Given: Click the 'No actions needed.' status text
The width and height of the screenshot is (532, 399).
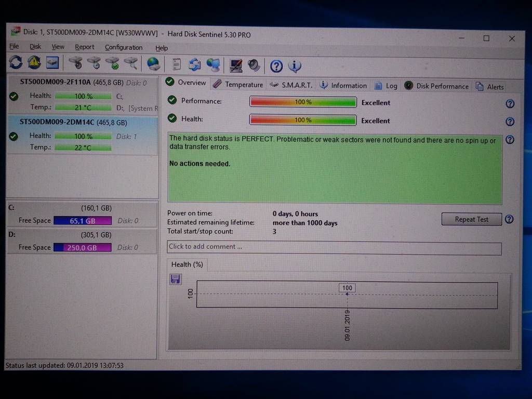Looking at the screenshot, I should [200, 164].
